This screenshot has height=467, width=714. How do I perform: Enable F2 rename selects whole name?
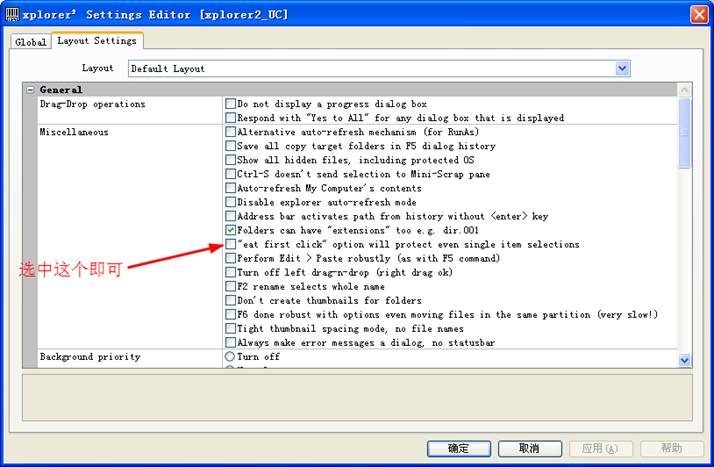coord(231,286)
